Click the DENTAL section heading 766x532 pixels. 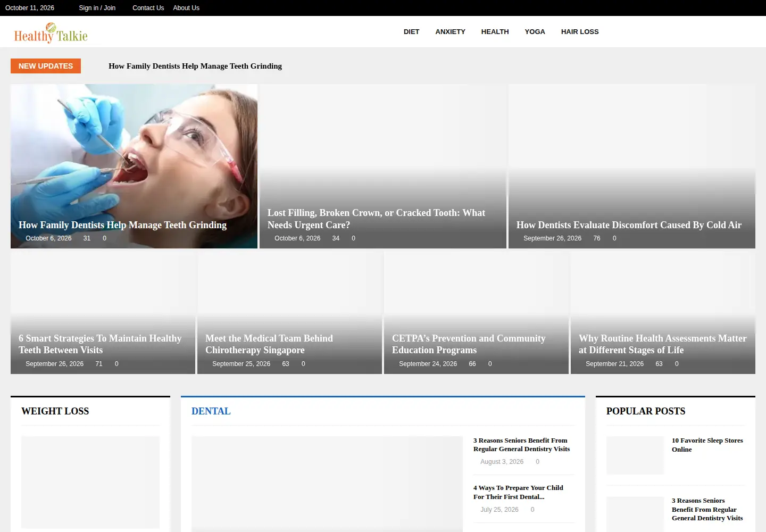tap(211, 411)
